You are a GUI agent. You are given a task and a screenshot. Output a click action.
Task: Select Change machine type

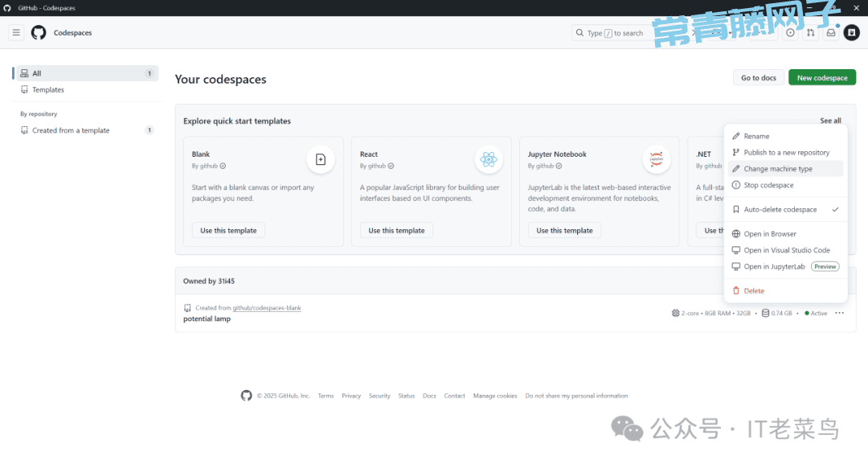coord(785,169)
